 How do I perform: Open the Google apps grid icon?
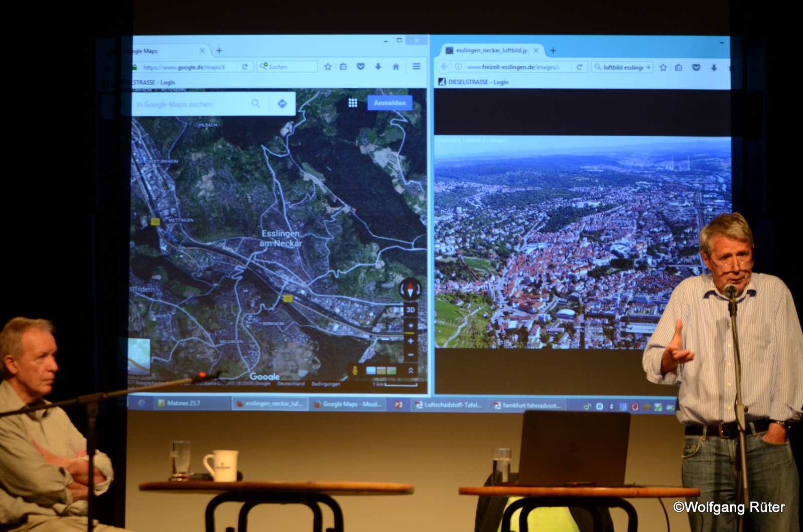(353, 102)
